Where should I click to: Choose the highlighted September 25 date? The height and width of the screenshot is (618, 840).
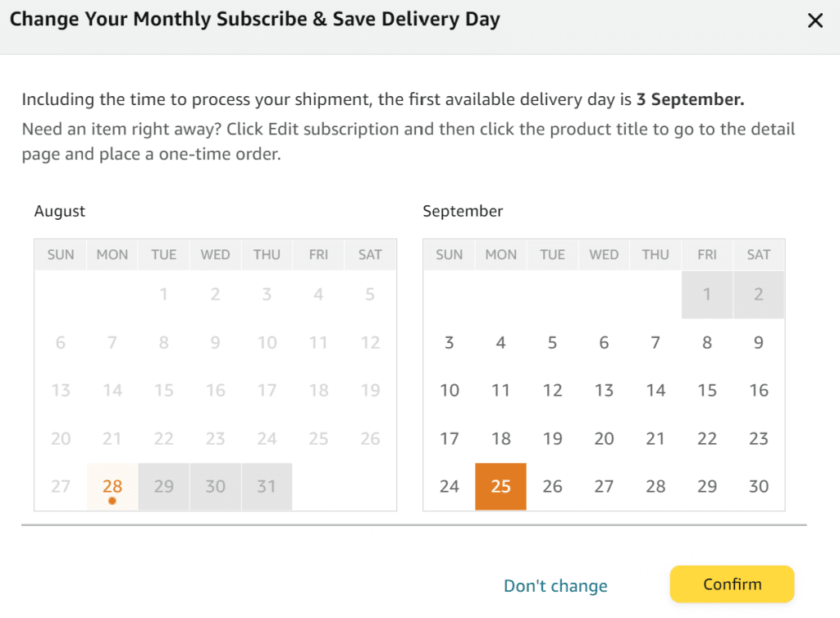coord(500,486)
